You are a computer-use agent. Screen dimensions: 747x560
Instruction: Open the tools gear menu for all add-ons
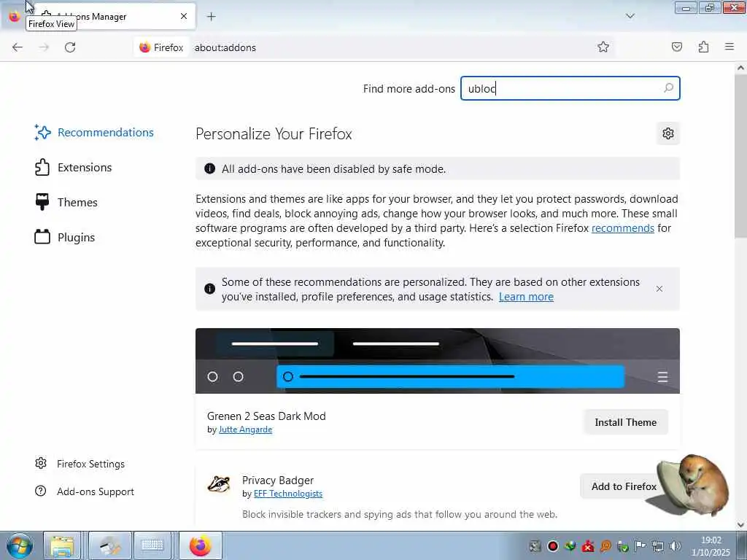click(x=668, y=133)
